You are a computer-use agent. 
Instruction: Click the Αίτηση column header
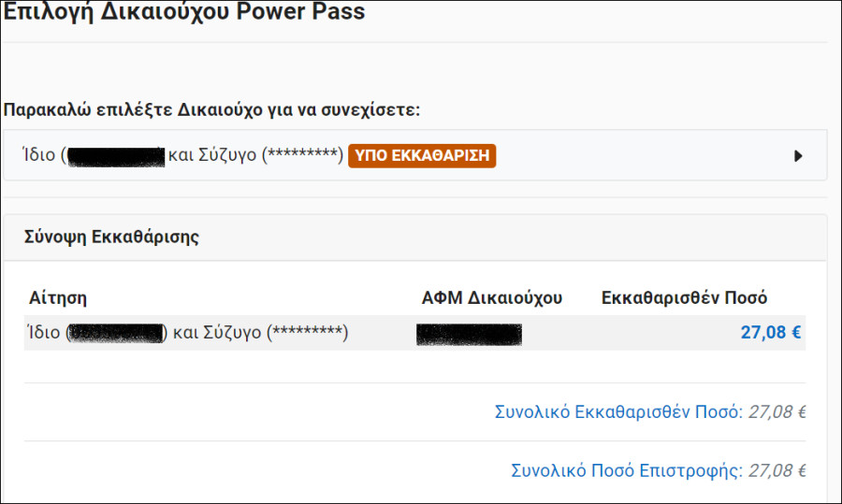pyautogui.click(x=58, y=297)
